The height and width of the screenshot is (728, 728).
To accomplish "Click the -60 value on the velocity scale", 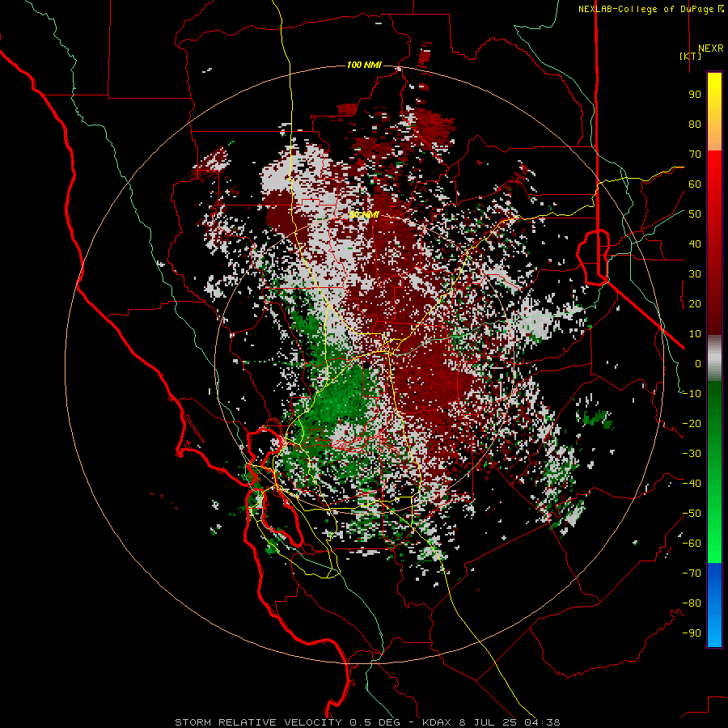I will click(x=692, y=544).
